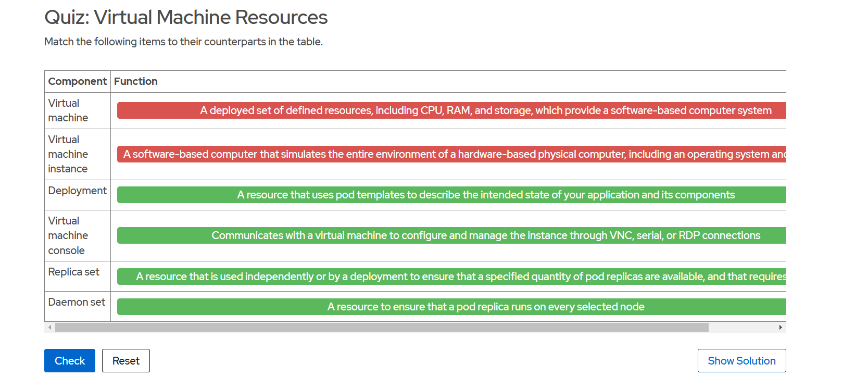Select the red 'A deployed set of defined resources' answer
Image resolution: width=868 pixels, height=389 pixels.
tap(451, 110)
